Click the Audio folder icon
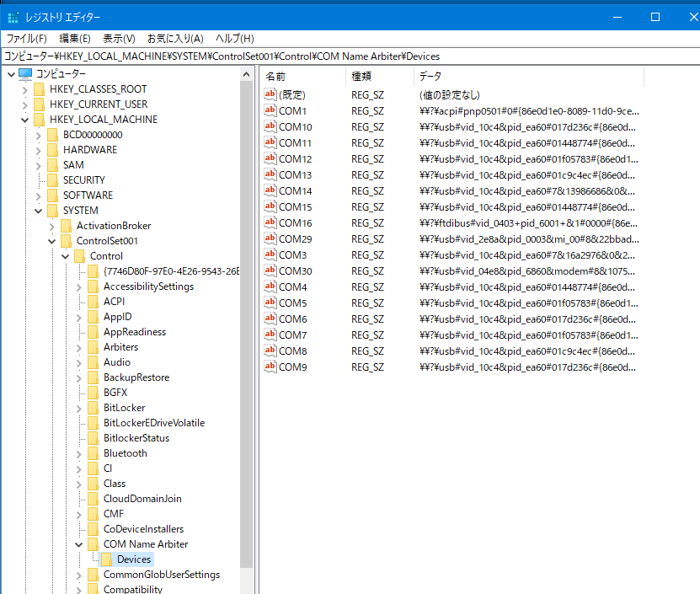The height and width of the screenshot is (594, 700). 94,362
